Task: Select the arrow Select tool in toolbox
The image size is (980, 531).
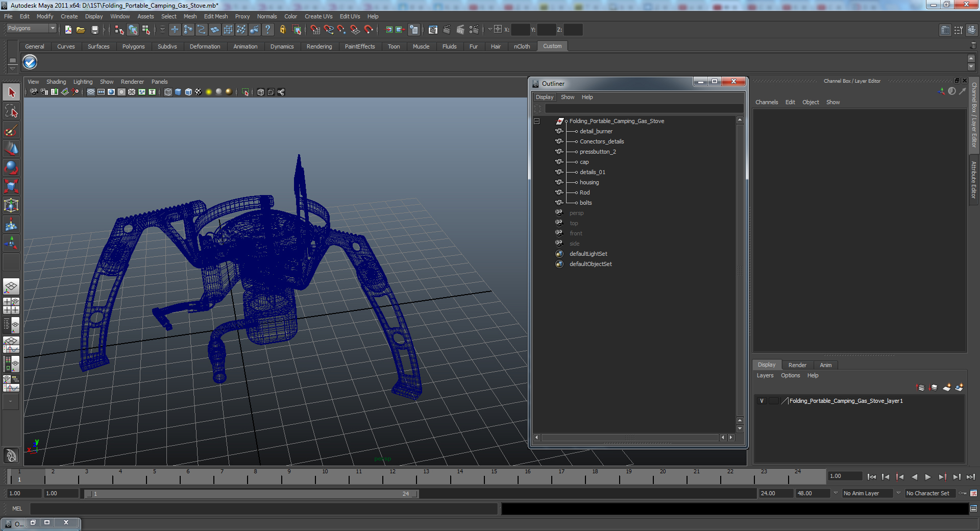Action: point(11,92)
